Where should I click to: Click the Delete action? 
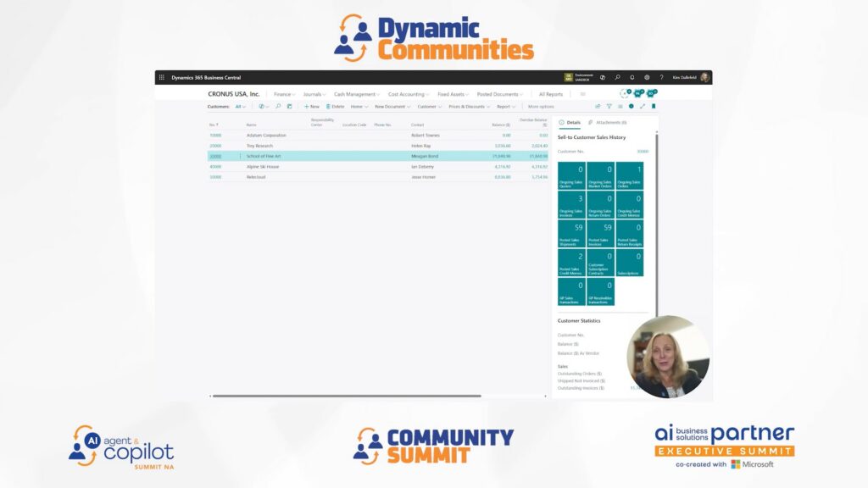335,106
